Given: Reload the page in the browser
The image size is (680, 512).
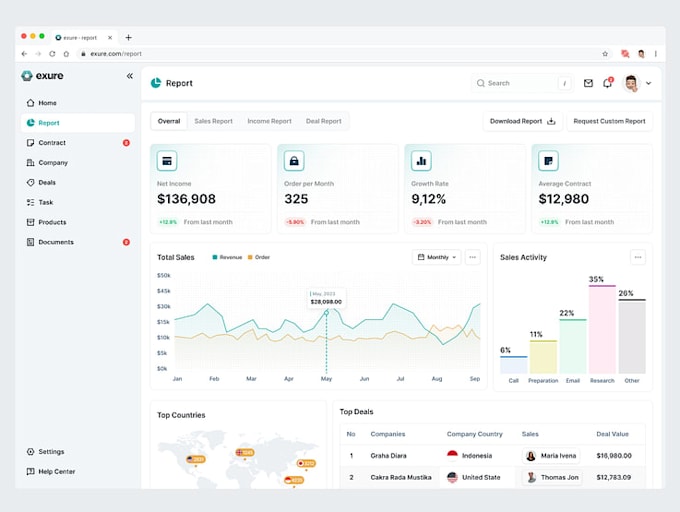Looking at the screenshot, I should tap(52, 54).
